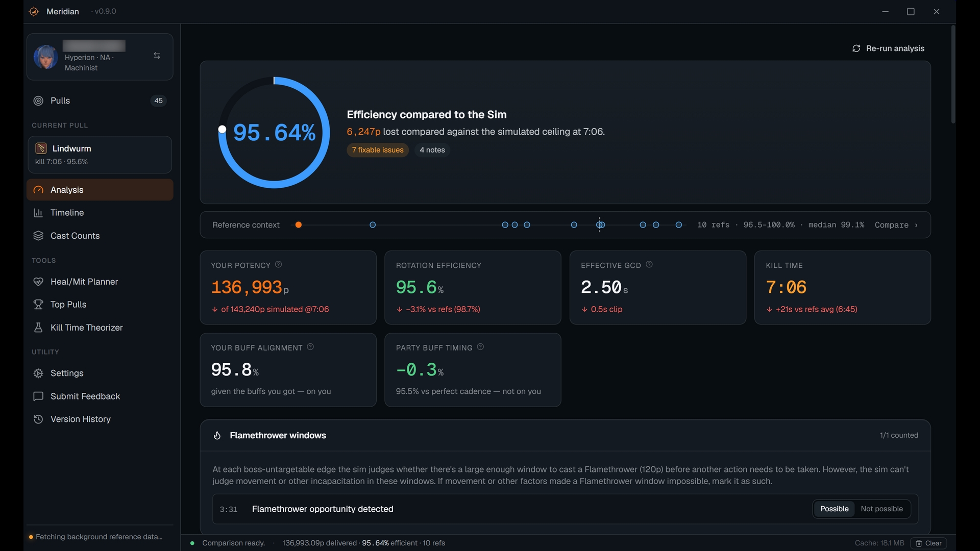This screenshot has width=980, height=551.
Task: Click the Kill Time 7:06 value
Action: [786, 287]
